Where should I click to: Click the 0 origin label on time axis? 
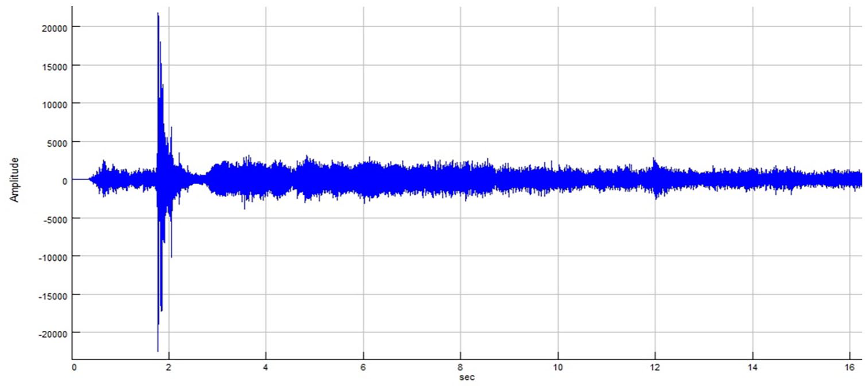pos(74,368)
